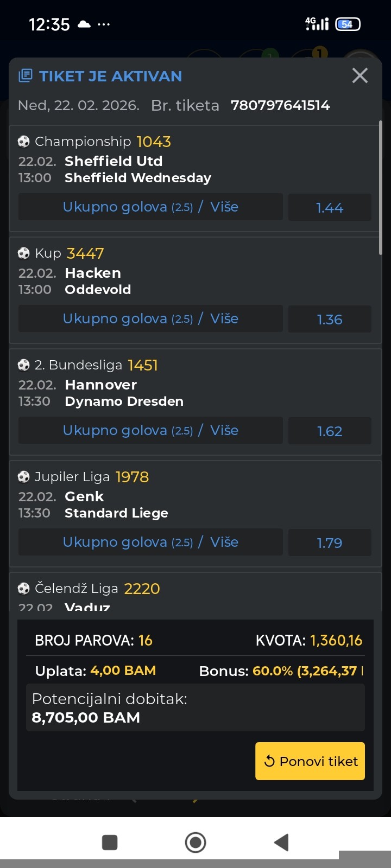Open Sheffield Utd Ukupno golova bet row

coord(150,207)
